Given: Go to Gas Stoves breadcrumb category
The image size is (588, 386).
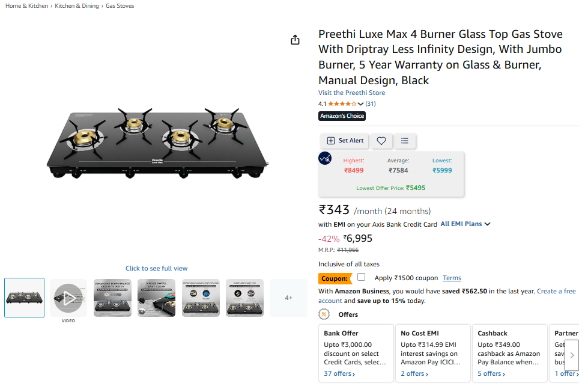Looking at the screenshot, I should [120, 6].
